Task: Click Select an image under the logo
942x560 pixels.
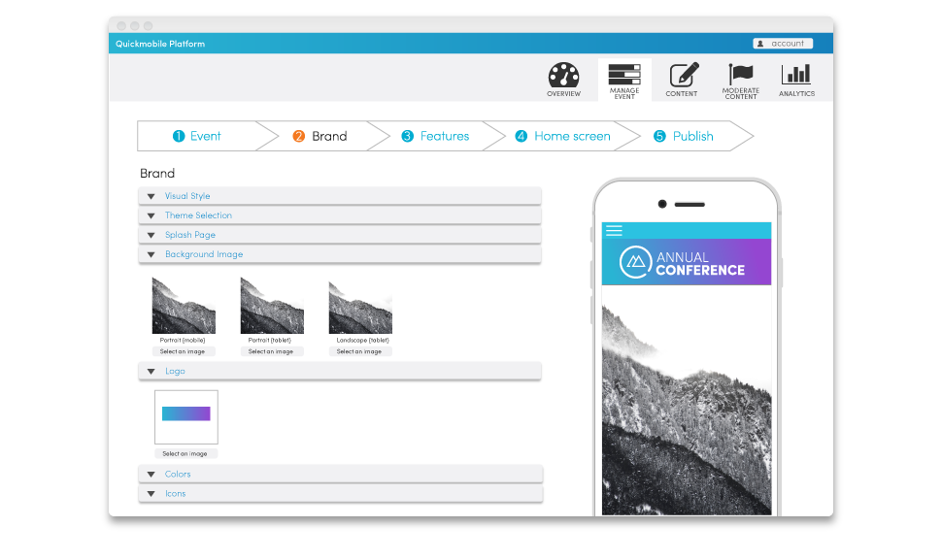Action: tap(185, 453)
